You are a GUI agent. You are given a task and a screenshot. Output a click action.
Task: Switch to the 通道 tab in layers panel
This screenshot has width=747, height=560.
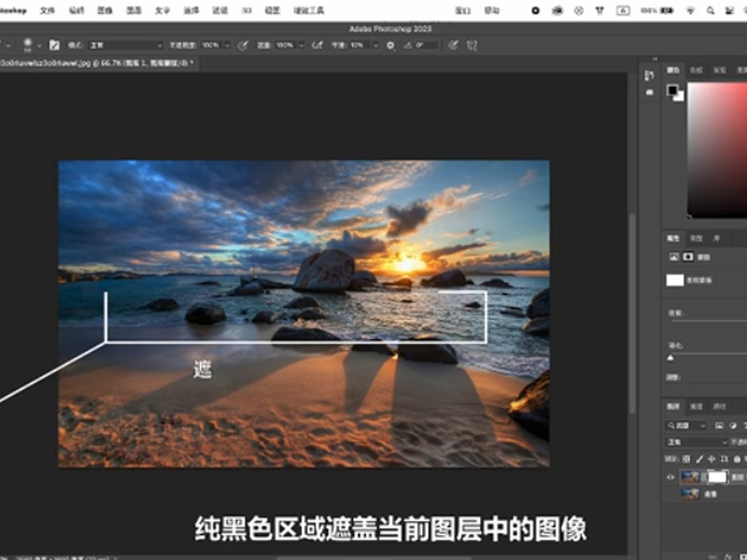[697, 407]
